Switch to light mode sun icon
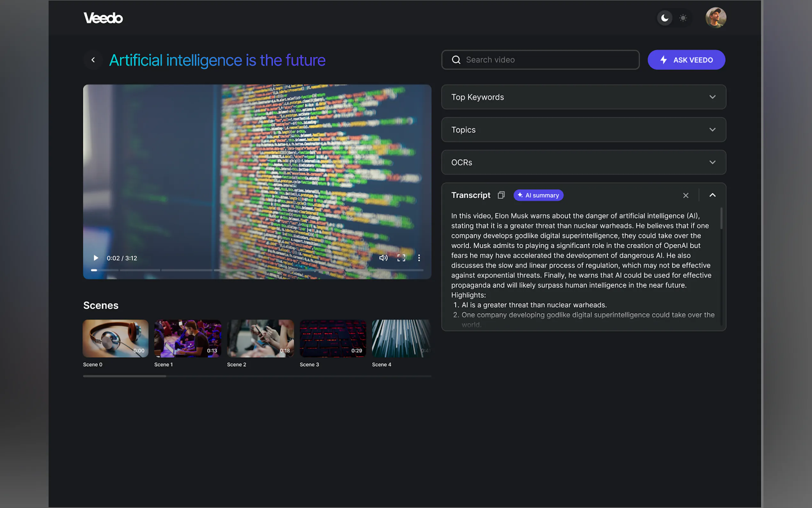812x508 pixels. [x=683, y=18]
